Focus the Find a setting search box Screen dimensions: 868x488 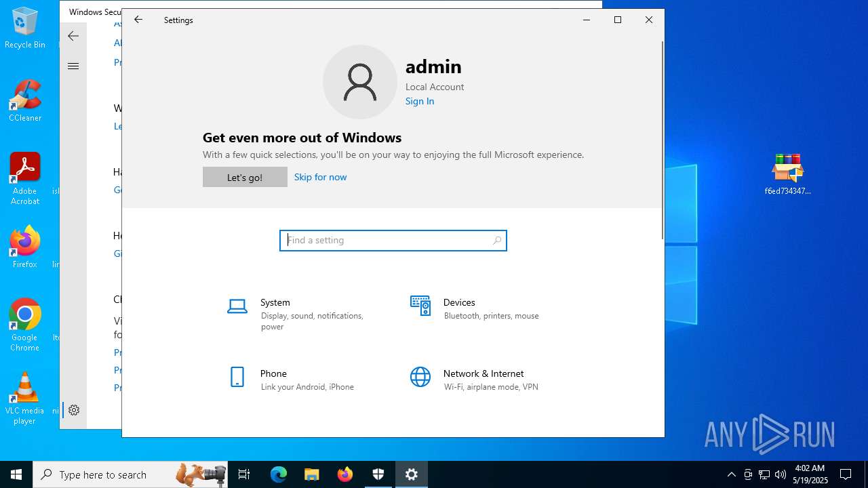pos(393,240)
